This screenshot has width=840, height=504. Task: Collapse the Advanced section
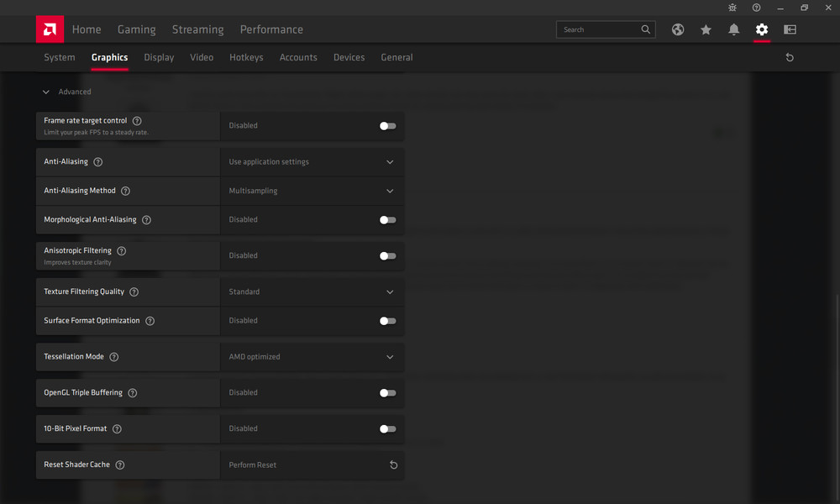(46, 92)
